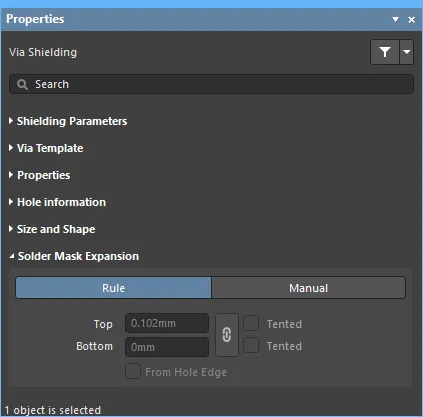Click the link chain icon between Top and Bottom
This screenshot has width=423, height=417.
(x=227, y=335)
